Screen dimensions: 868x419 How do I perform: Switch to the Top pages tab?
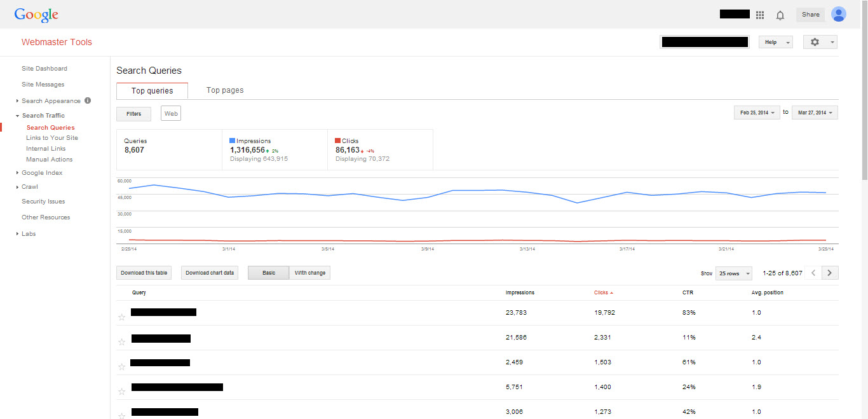click(x=225, y=90)
